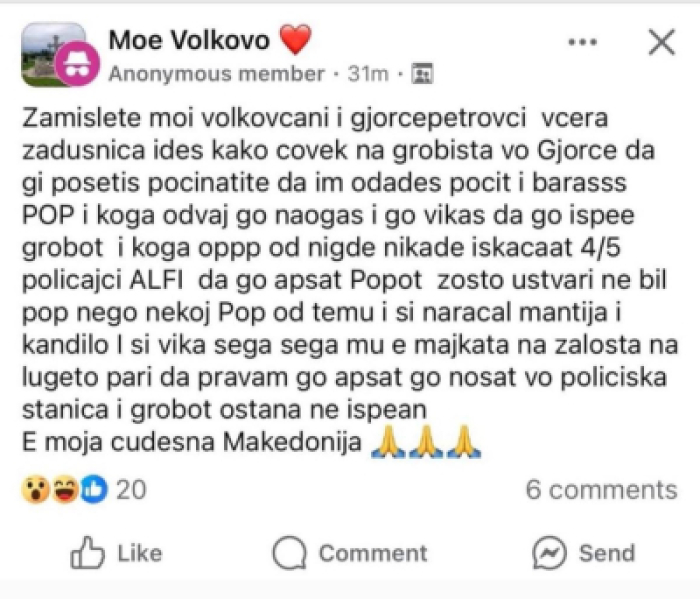Viewport: 700px width, 599px height.
Task: Click the post line starting with Zamislete
Action: click(x=314, y=117)
